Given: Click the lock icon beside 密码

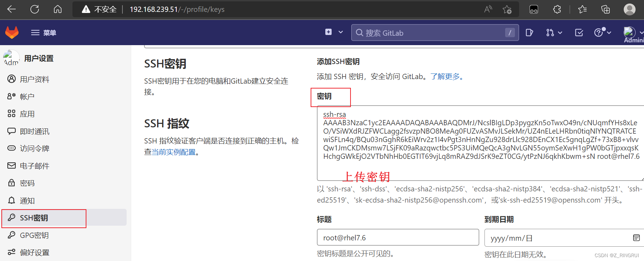Looking at the screenshot, I should pos(12,183).
